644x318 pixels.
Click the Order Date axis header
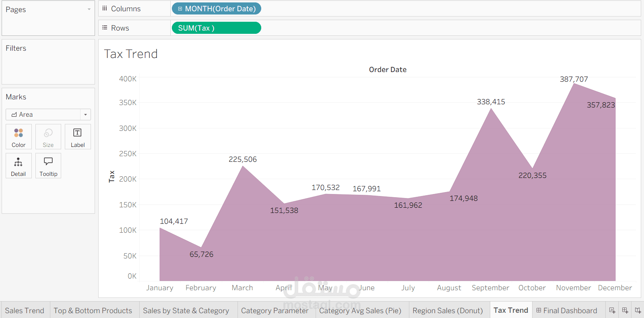click(388, 70)
